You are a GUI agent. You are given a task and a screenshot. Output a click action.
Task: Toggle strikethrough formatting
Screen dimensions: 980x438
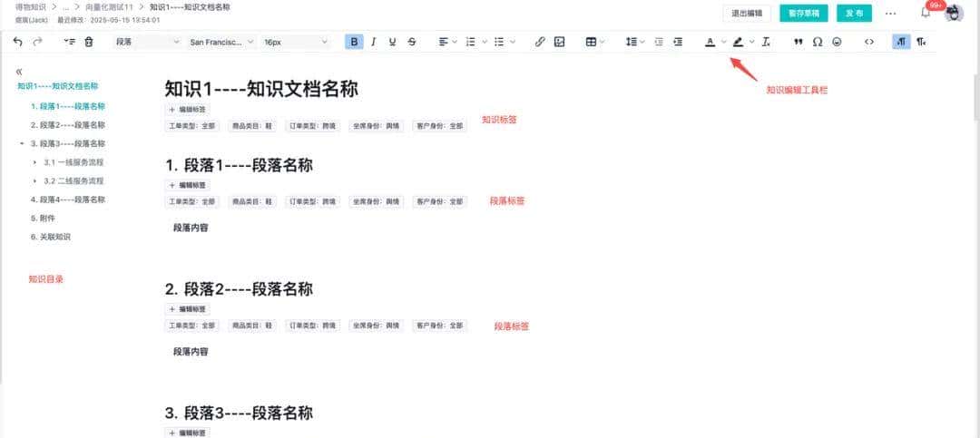[x=411, y=42]
